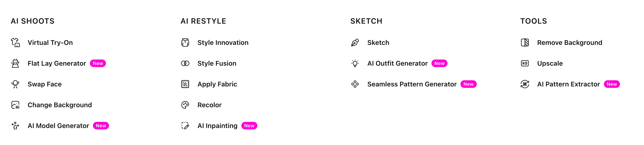644x145 pixels.
Task: Click the New badge beside AI Inpainting
Action: click(249, 126)
